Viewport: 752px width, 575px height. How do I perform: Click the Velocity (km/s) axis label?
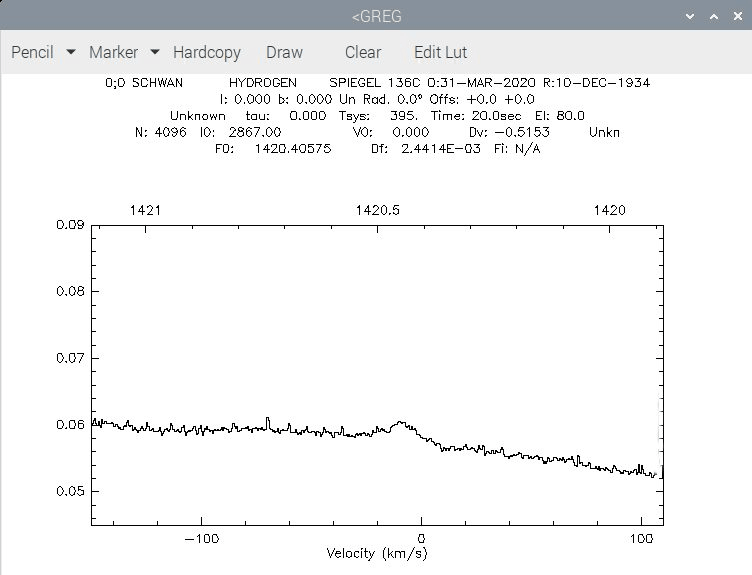pos(376,553)
